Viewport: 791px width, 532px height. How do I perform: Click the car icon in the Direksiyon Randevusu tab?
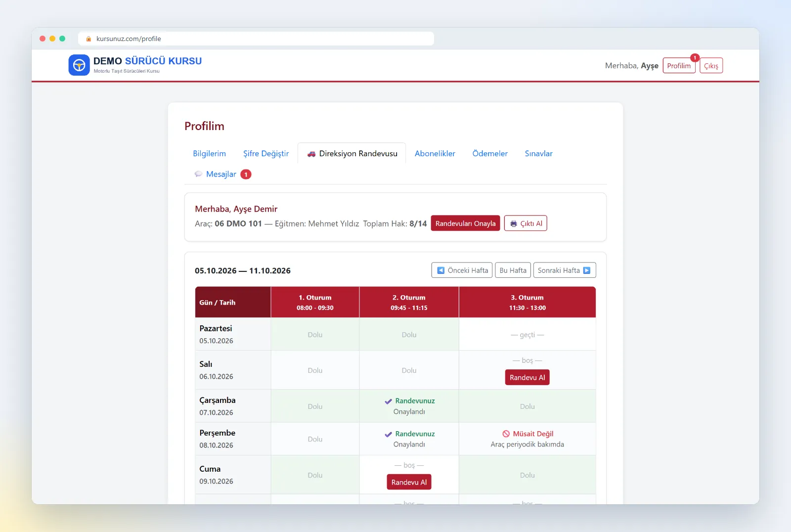pyautogui.click(x=311, y=154)
